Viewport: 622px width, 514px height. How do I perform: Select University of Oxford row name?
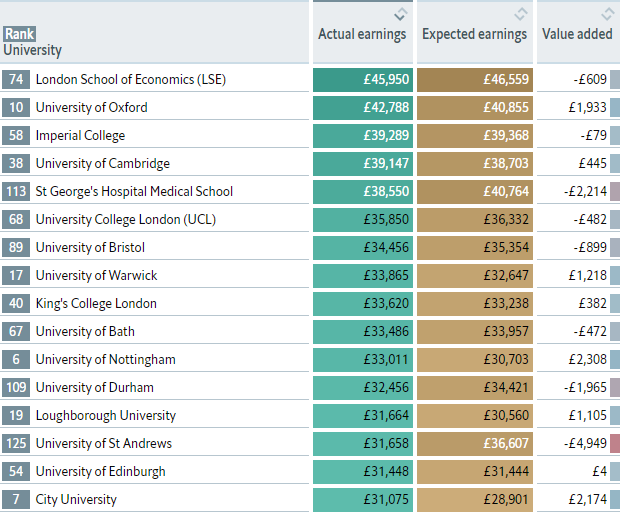point(92,107)
